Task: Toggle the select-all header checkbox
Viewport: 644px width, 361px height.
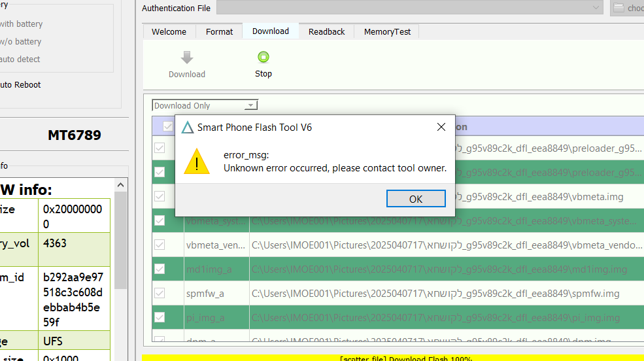Action: coord(167,126)
